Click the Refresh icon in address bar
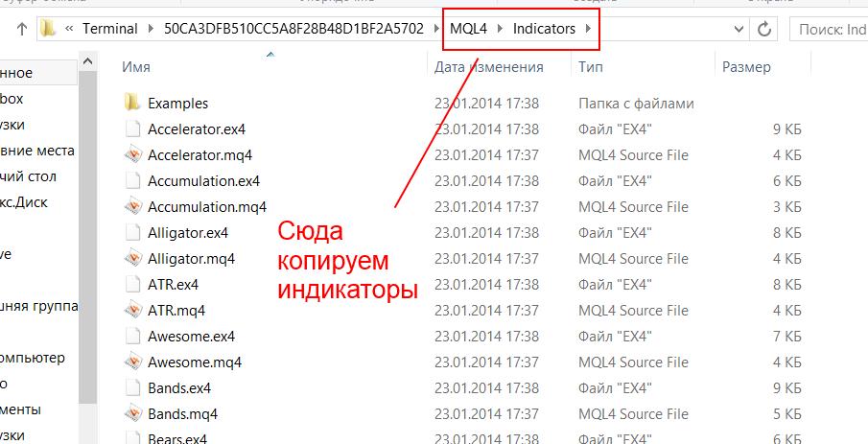This screenshot has width=868, height=444. point(764,29)
